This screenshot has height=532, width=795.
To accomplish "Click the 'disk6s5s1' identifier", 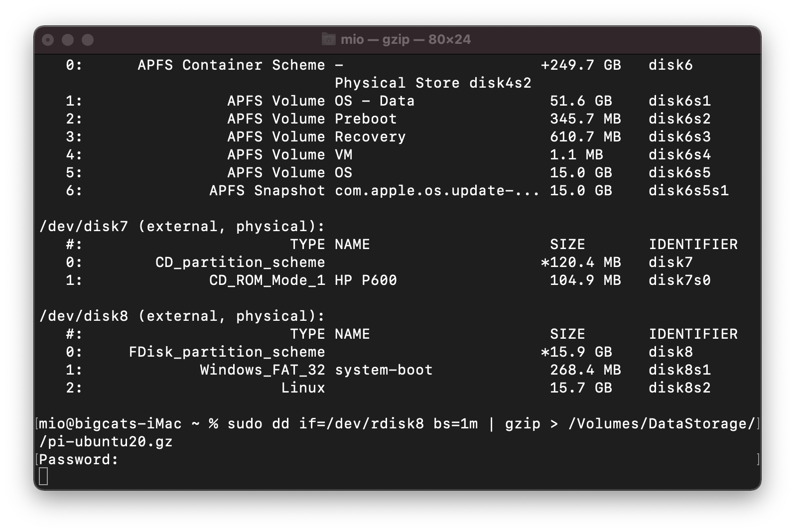I will [688, 190].
